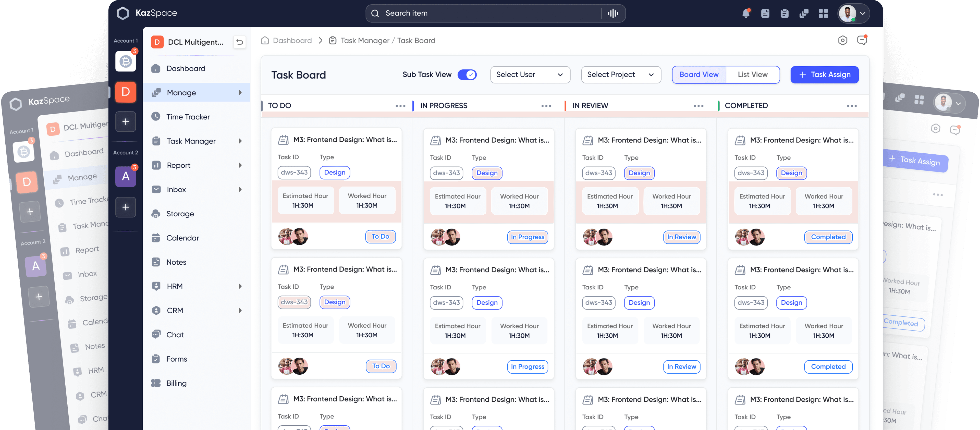Image resolution: width=980 pixels, height=430 pixels.
Task: Select the Bitcoin account icon under Account 1
Action: pyautogui.click(x=126, y=61)
